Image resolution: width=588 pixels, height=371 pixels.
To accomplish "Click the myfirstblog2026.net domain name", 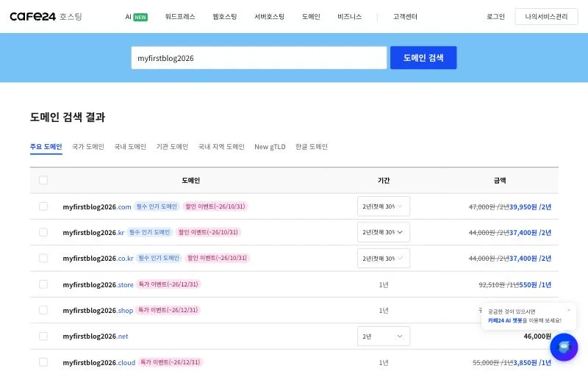I will click(96, 336).
